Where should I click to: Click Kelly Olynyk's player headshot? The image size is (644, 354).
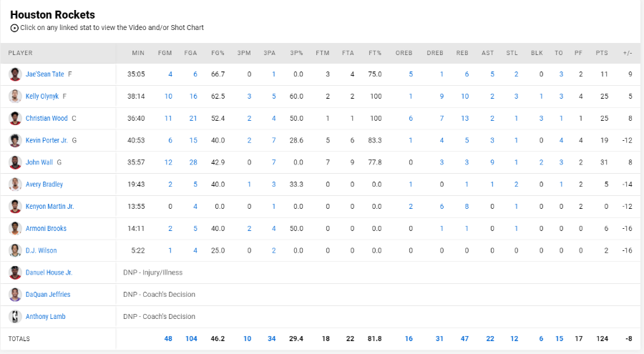point(15,96)
